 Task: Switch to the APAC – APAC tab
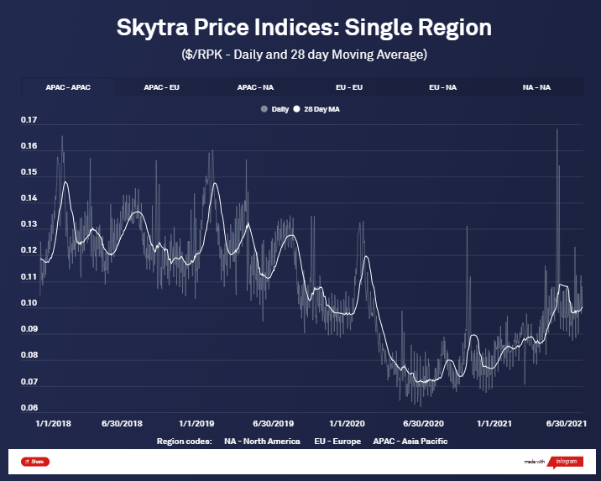coord(67,88)
